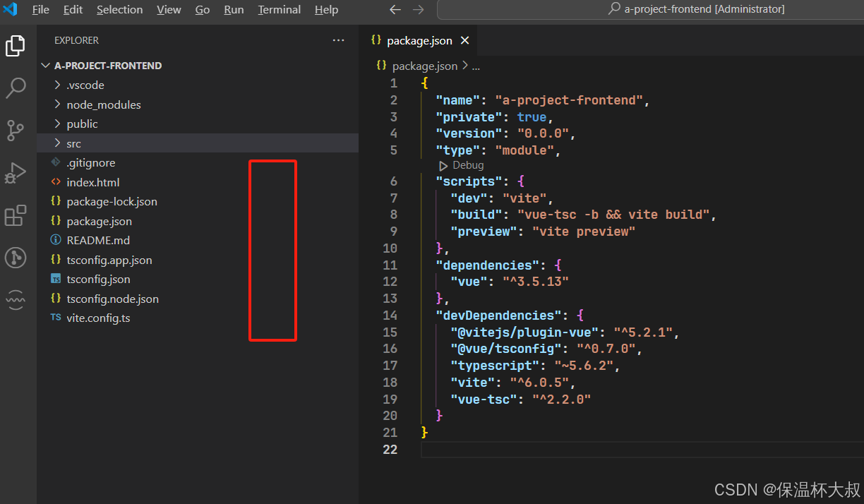Screen dimensions: 864x504
Task: Open the Search view icon
Action: click(x=16, y=88)
